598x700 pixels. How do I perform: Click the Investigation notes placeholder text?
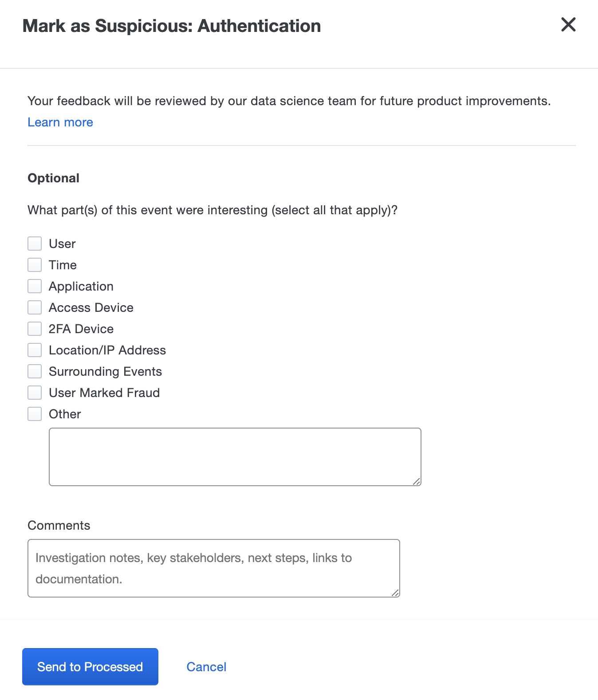193,558
